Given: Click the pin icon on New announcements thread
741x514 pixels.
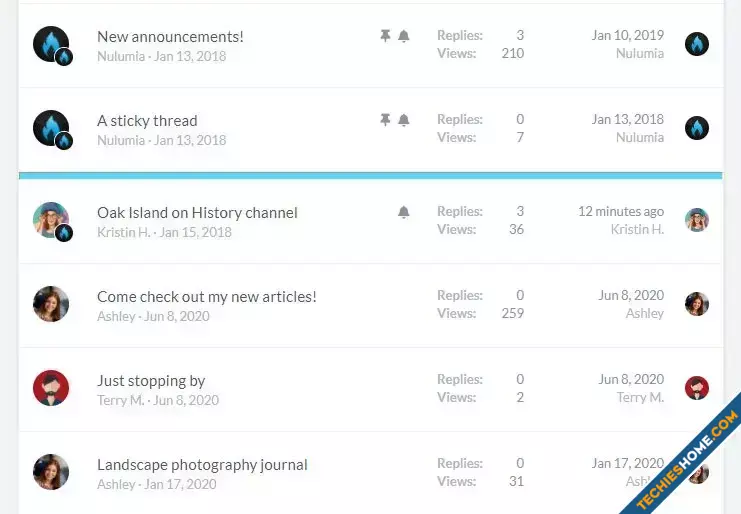Looking at the screenshot, I should tap(385, 35).
